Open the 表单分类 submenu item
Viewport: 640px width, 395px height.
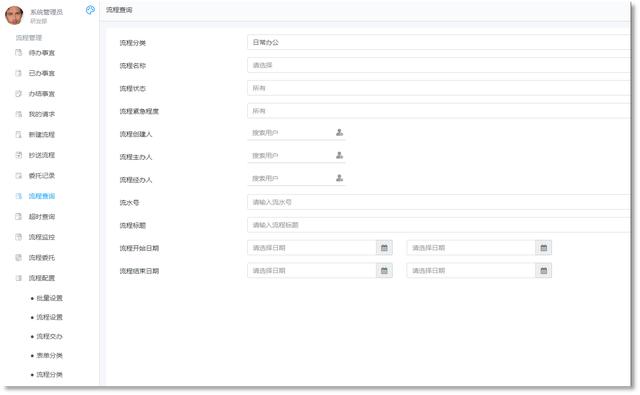click(49, 355)
